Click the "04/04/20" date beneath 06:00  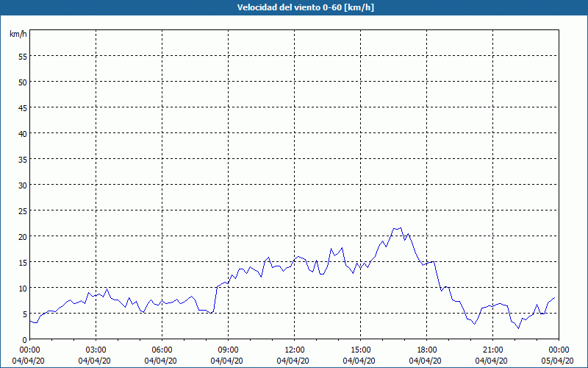tap(160, 361)
